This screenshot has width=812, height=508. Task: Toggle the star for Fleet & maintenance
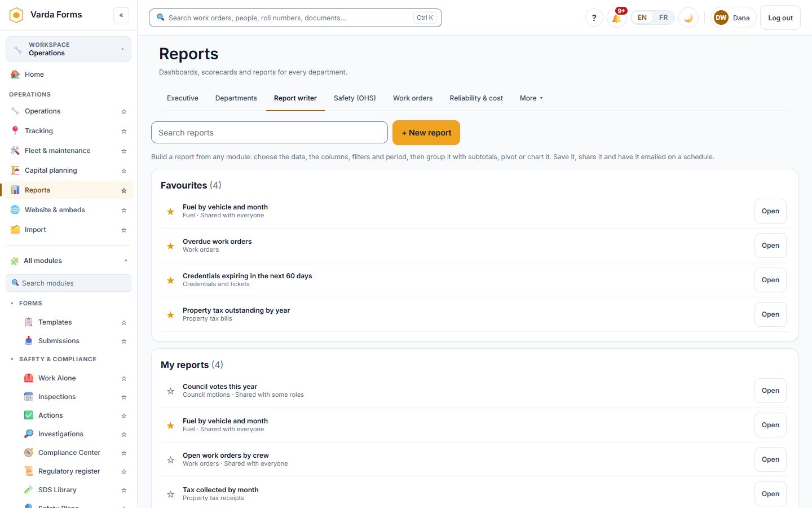click(124, 151)
